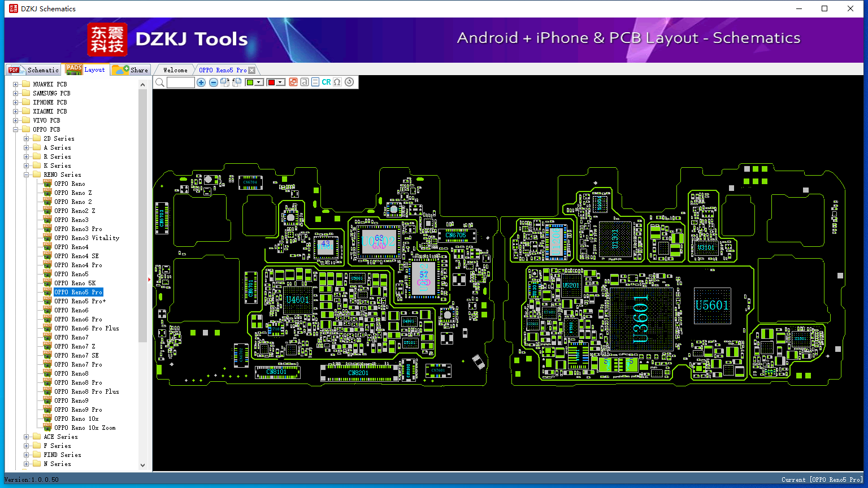Click the magnifier search icon
Image resolution: width=868 pixels, height=488 pixels.
point(160,82)
